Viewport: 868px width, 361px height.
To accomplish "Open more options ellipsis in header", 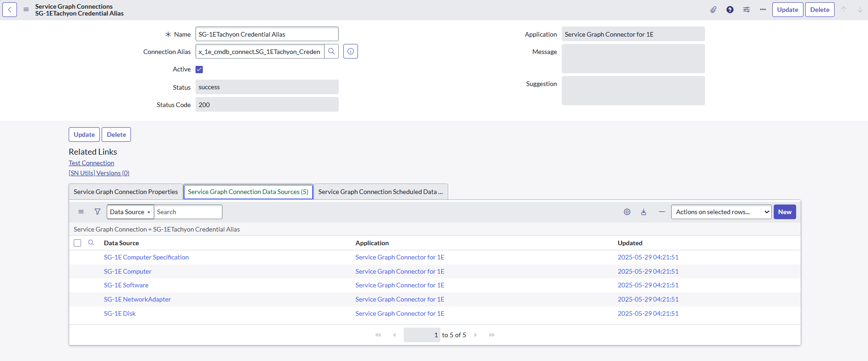I will click(x=763, y=10).
